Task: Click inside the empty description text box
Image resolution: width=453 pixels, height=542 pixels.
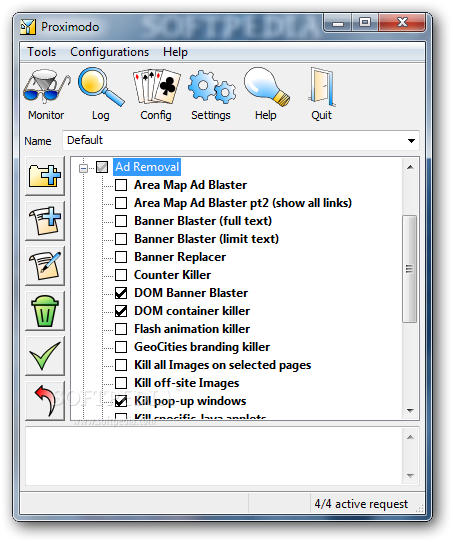Action: click(214, 456)
